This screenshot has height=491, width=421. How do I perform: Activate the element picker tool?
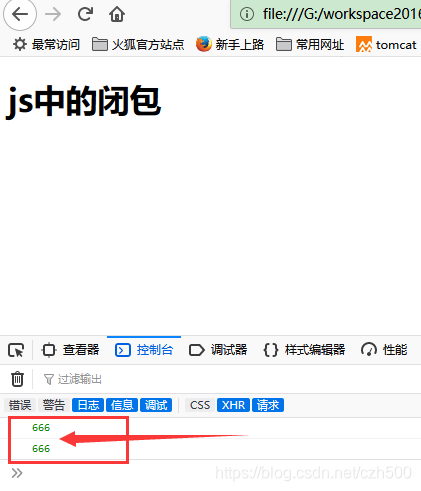click(x=16, y=350)
